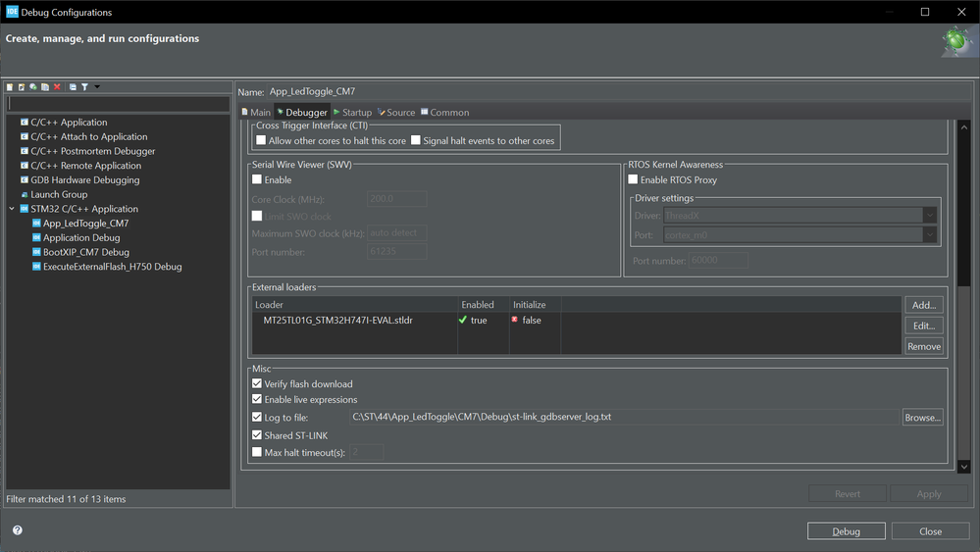This screenshot has height=552, width=980.
Task: Click the configuration Name field
Action: [x=619, y=92]
